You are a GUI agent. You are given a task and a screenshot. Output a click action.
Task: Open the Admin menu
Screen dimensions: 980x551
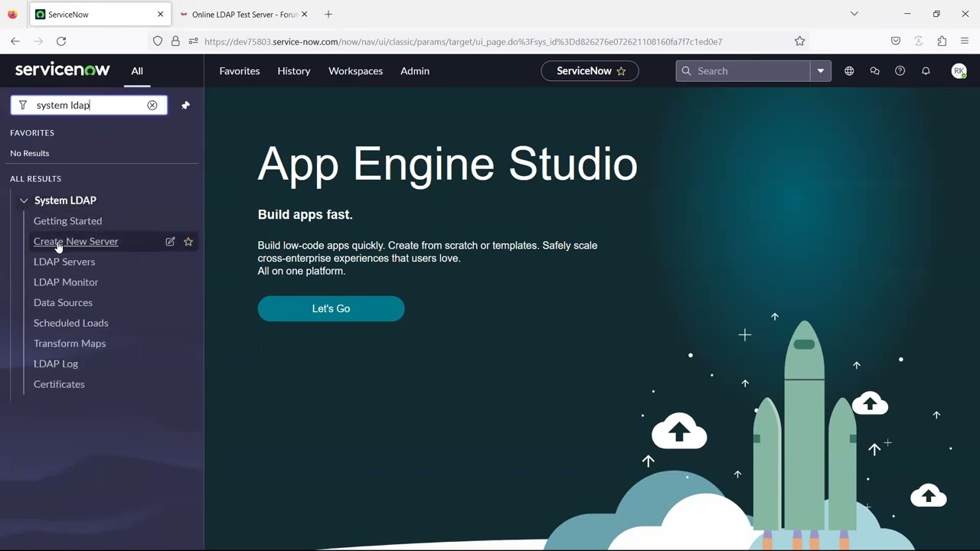tap(415, 71)
